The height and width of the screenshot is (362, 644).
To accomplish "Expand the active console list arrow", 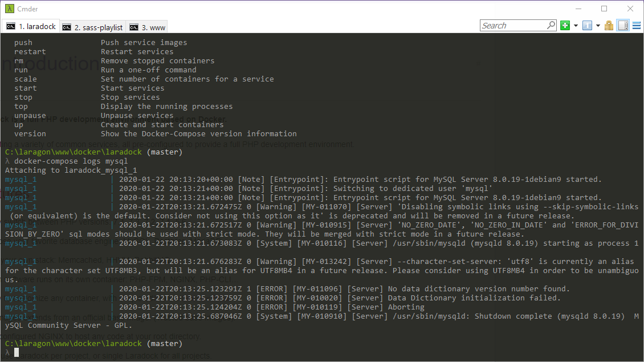I will pos(598,26).
